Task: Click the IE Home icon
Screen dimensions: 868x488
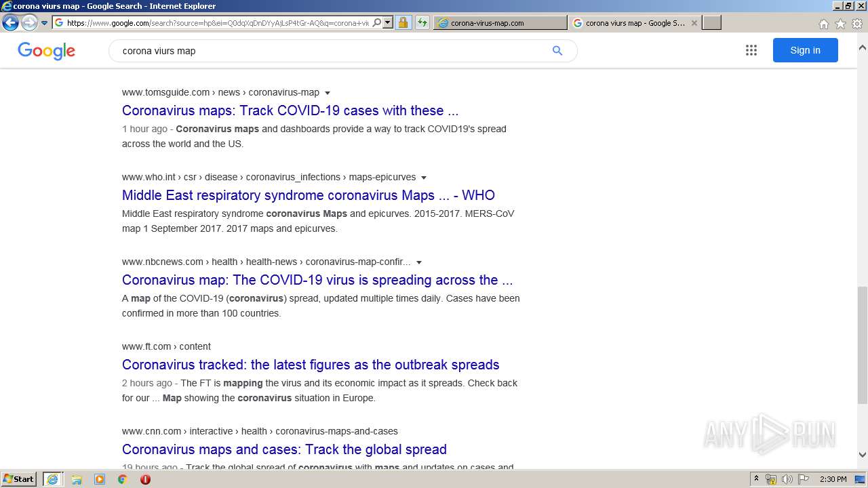Action: [823, 24]
